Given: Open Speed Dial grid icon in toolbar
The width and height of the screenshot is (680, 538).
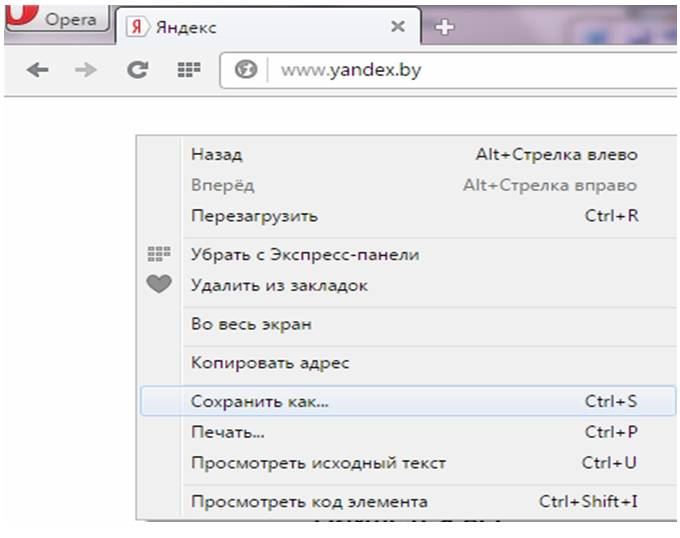Looking at the screenshot, I should click(x=189, y=70).
